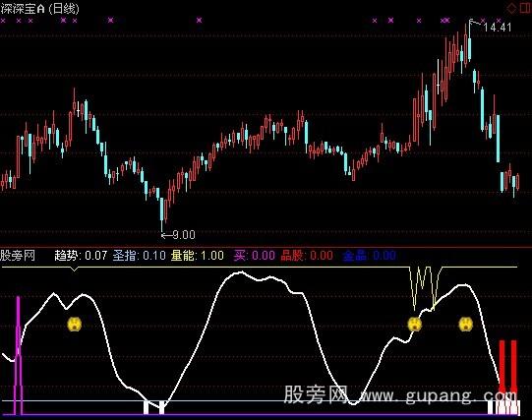Click the 9.00 lowest price label
Screen dimensions: 532x420
(184, 235)
